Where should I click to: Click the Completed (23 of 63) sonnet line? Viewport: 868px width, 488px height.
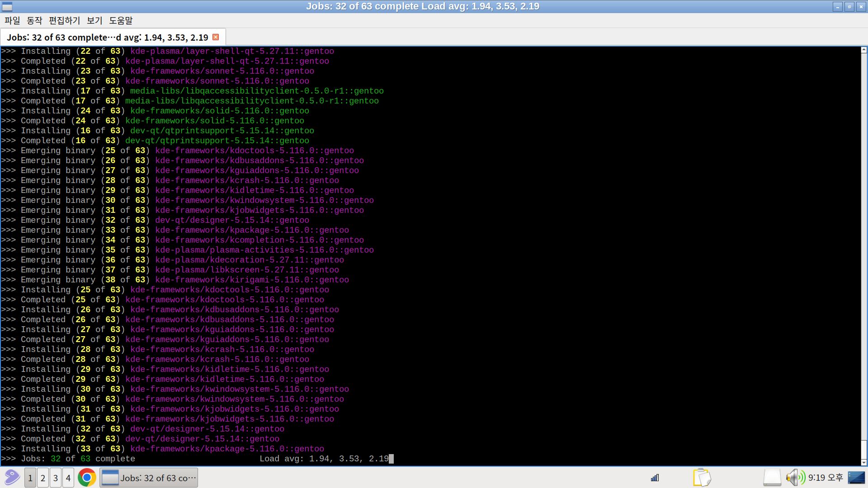(155, 81)
